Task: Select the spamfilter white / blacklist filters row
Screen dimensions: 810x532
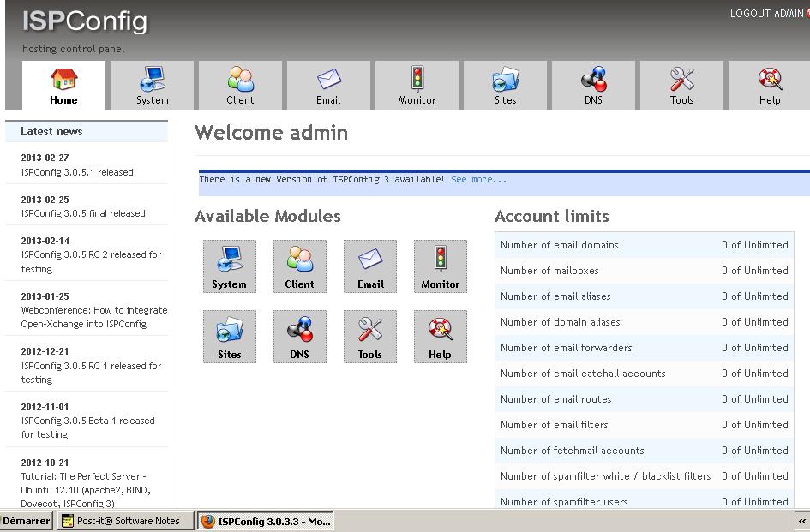Action: [x=645, y=476]
